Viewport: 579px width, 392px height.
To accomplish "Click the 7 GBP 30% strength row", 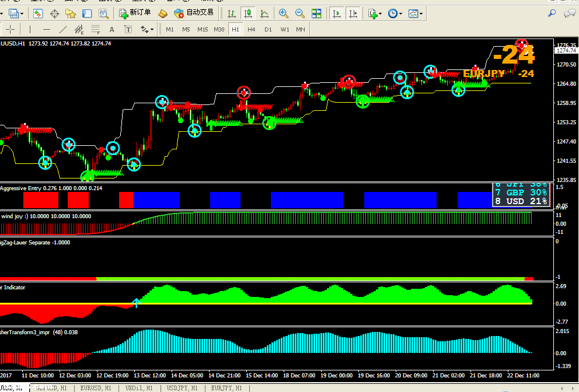I will click(x=521, y=192).
